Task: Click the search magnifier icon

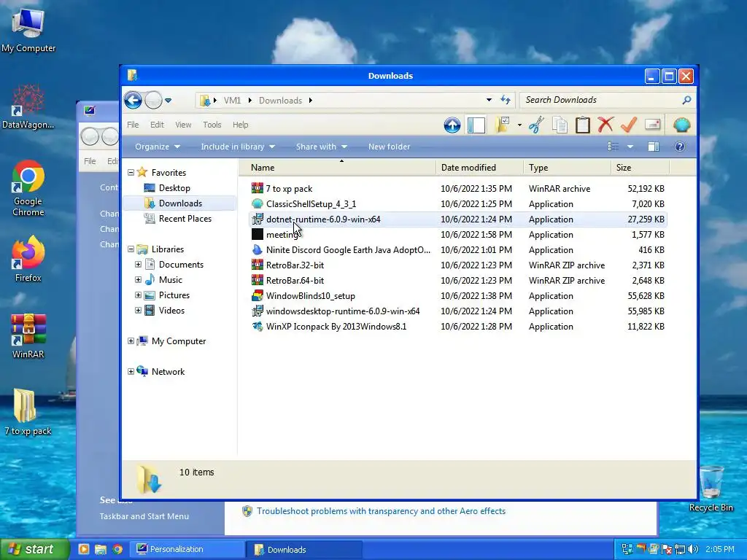Action: 686,100
